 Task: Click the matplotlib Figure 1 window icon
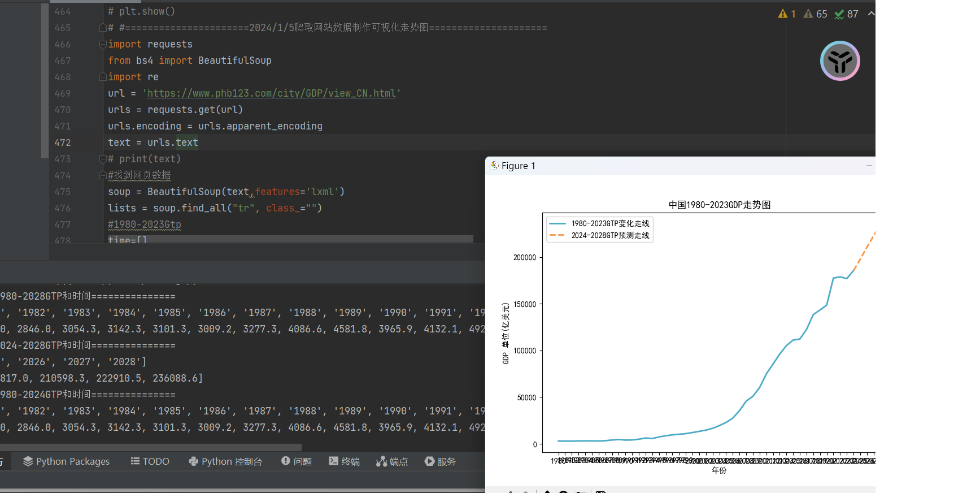494,166
